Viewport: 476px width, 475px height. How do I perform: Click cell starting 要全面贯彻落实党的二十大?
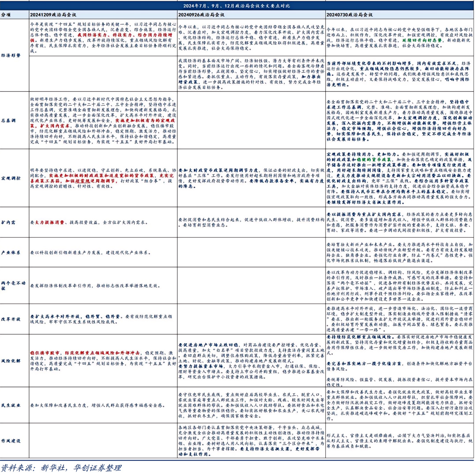coord(399,120)
